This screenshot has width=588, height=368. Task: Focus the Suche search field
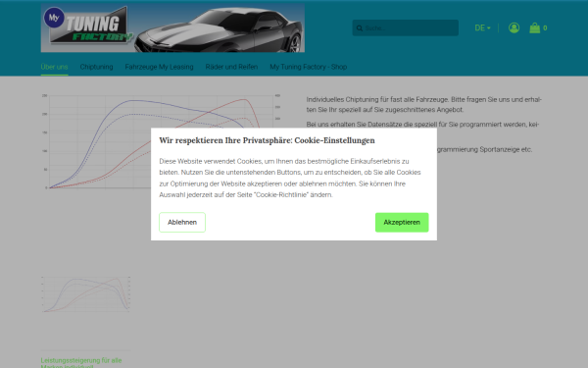tap(406, 28)
